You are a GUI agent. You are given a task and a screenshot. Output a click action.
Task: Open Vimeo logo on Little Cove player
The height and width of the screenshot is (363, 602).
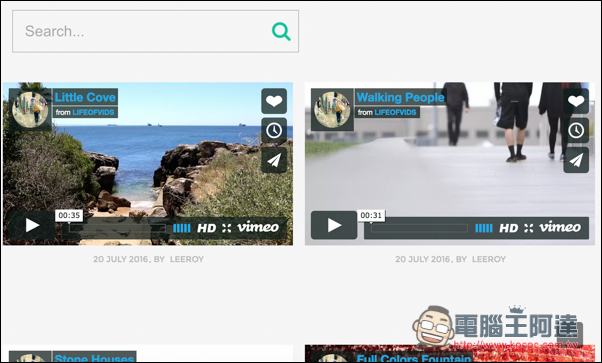258,227
